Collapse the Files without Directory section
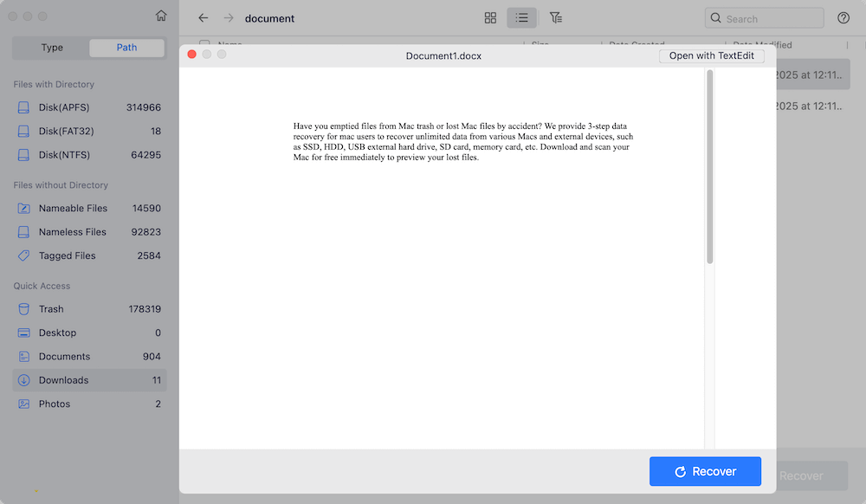Screen dimensions: 866x504 59,185
